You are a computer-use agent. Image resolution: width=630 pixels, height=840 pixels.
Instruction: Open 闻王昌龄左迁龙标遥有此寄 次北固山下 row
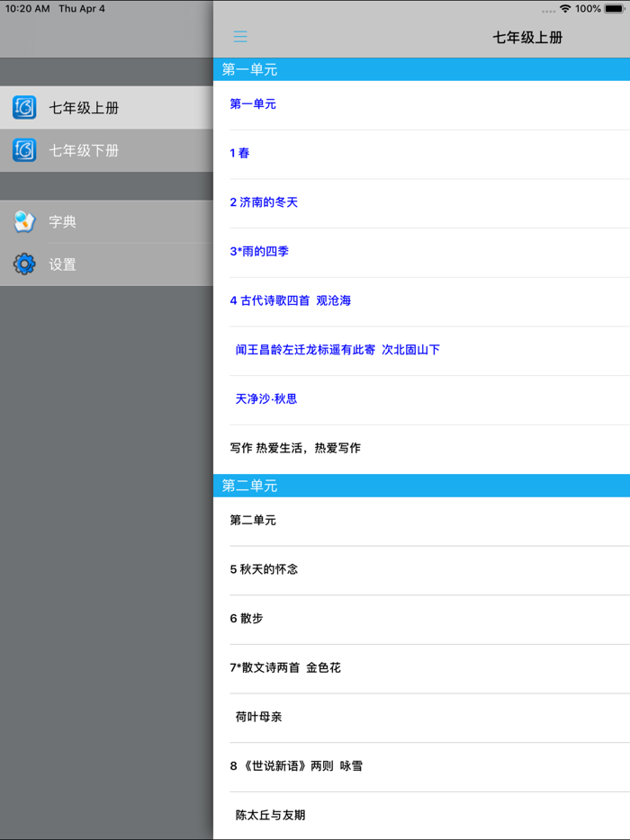click(421, 351)
